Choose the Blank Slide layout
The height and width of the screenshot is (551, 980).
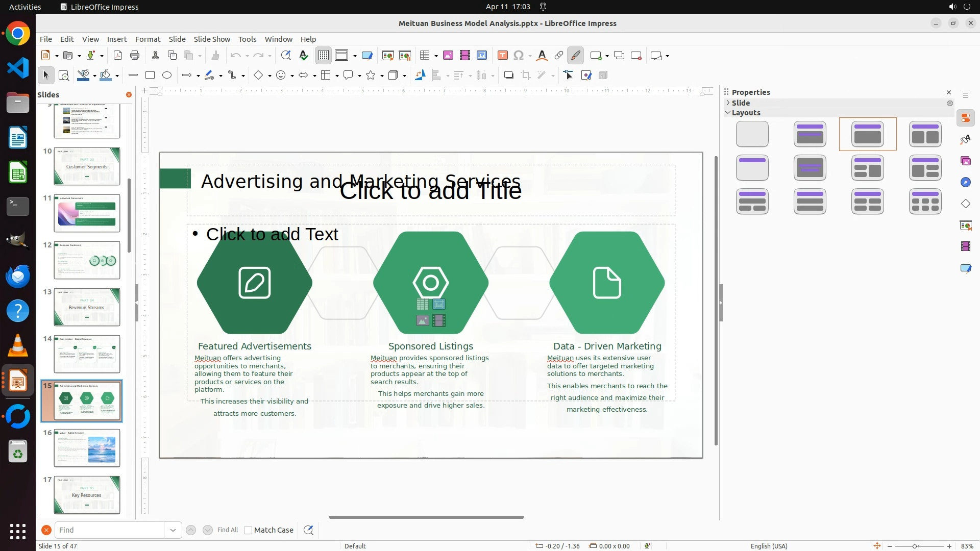pyautogui.click(x=752, y=134)
